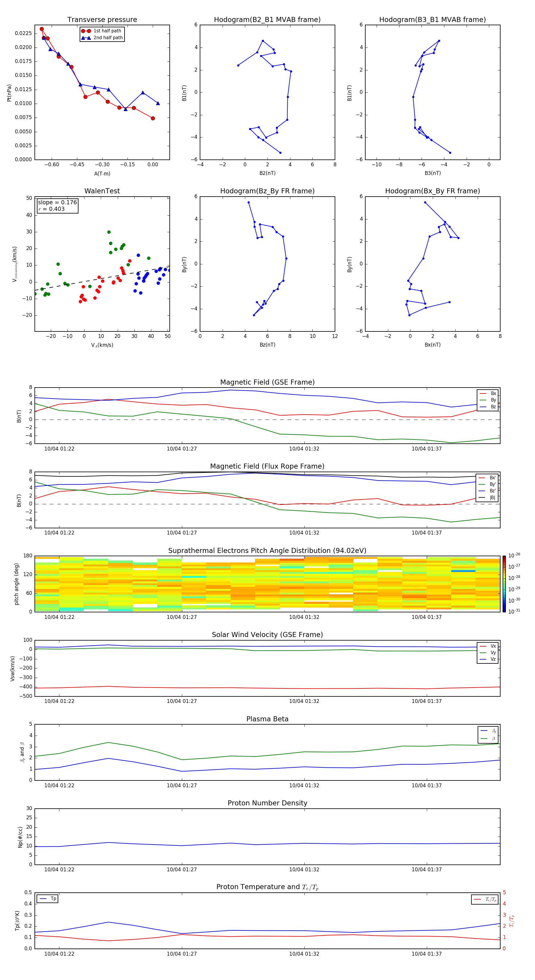This screenshot has height=980, width=535.
Task: Click the Suprathermal Electrons Pitch Angle Distribution title
Action: [x=267, y=551]
